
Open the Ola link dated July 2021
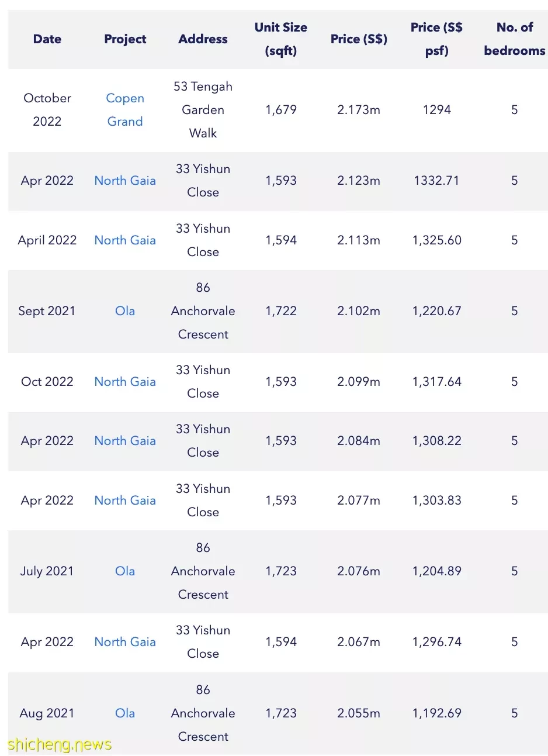tap(125, 571)
